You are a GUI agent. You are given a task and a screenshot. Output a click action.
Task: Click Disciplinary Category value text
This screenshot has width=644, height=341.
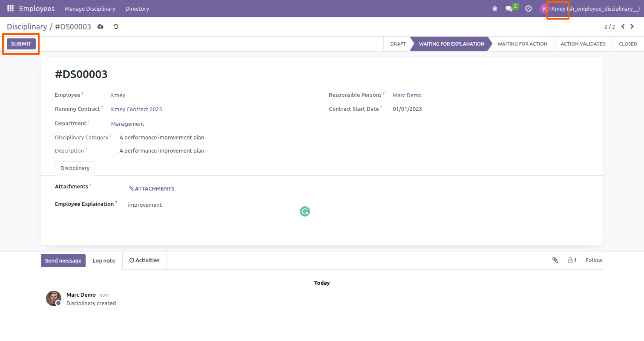tap(162, 138)
